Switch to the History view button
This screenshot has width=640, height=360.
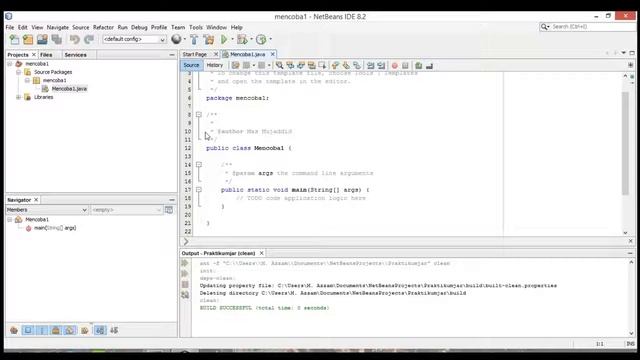[x=215, y=65]
